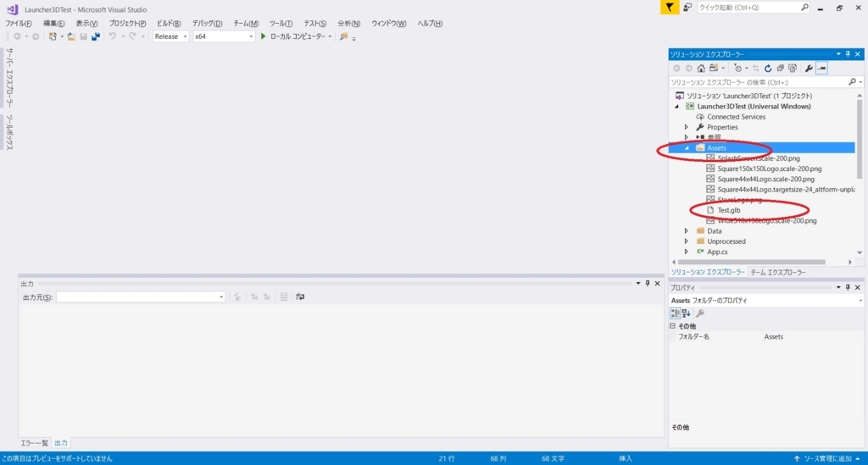868x465 pixels.
Task: Toggle Word Wrap icon in Output panel
Action: click(300, 297)
